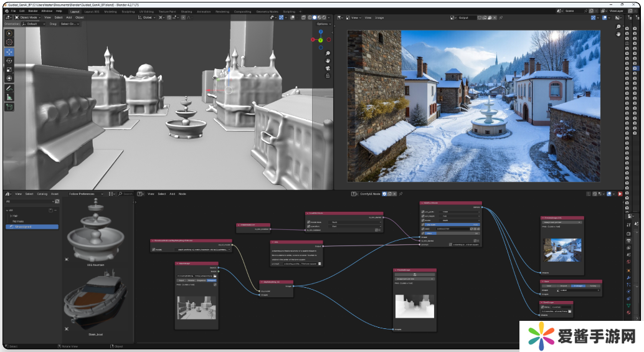This screenshot has height=352, width=644.
Task: Click the green Y axis gizmo ball
Action: point(321,40)
